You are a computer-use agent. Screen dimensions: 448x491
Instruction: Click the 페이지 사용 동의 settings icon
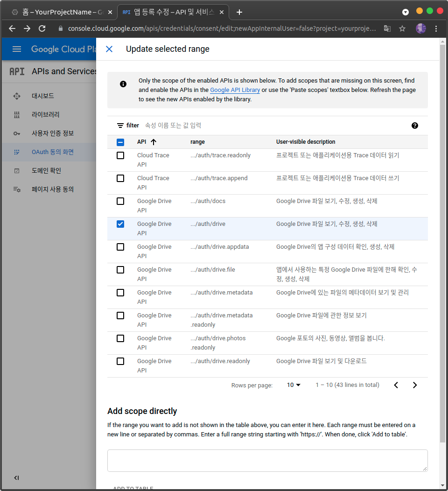[17, 189]
